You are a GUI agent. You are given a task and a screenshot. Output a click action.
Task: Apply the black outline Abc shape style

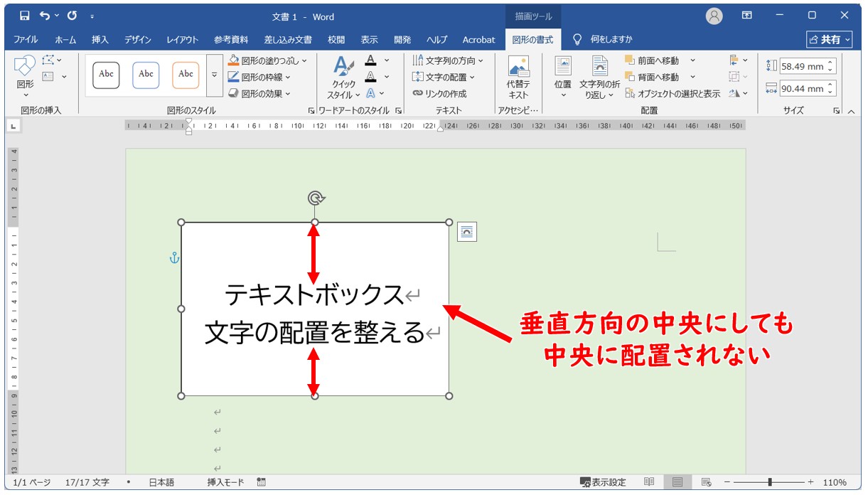pos(106,74)
